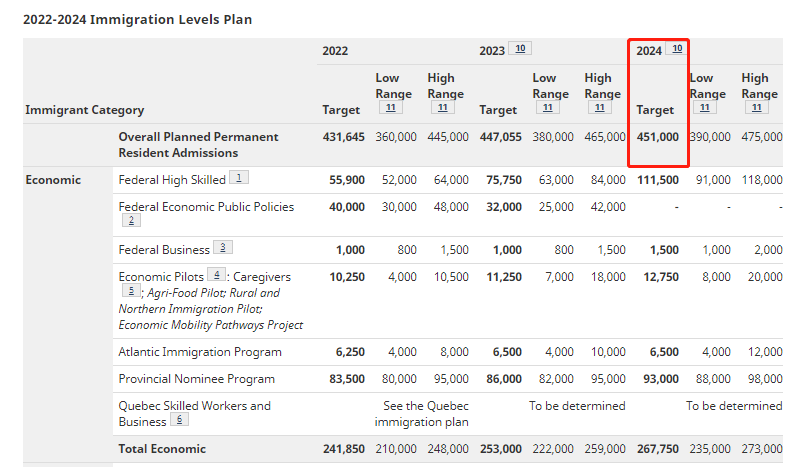Select footnote 11 under 2024 Low Range
Screen dimensions: 810x467
[x=705, y=108]
